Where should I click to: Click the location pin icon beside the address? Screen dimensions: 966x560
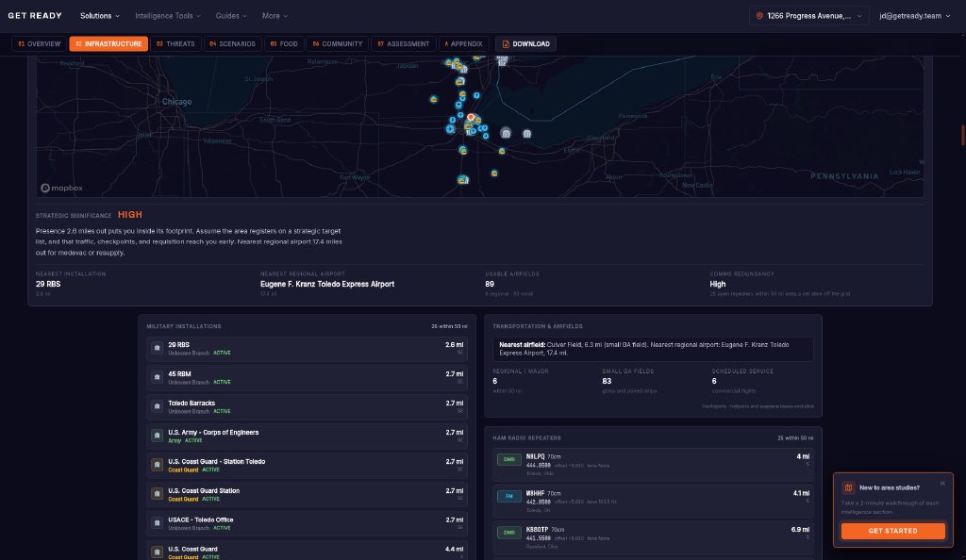(x=759, y=16)
